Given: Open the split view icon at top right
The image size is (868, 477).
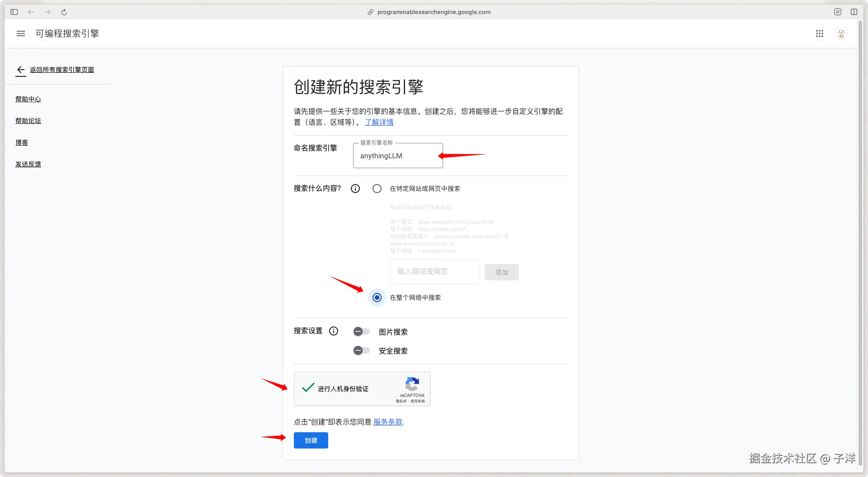Looking at the screenshot, I should [854, 12].
